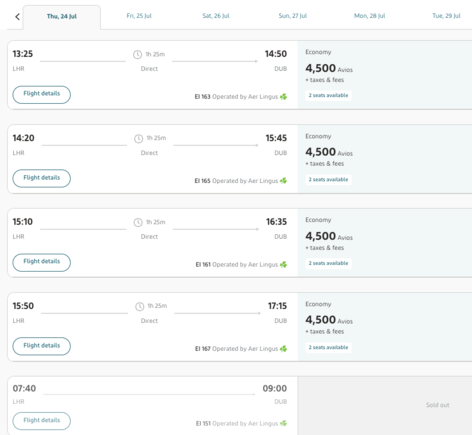Click the 14:20 departure time
Screen dimensions: 472x435
point(23,138)
